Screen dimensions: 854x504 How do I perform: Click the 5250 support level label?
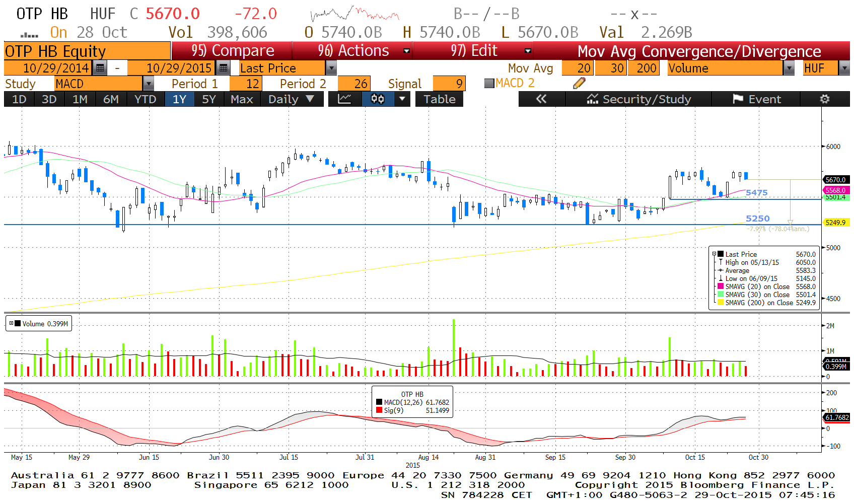click(x=758, y=219)
